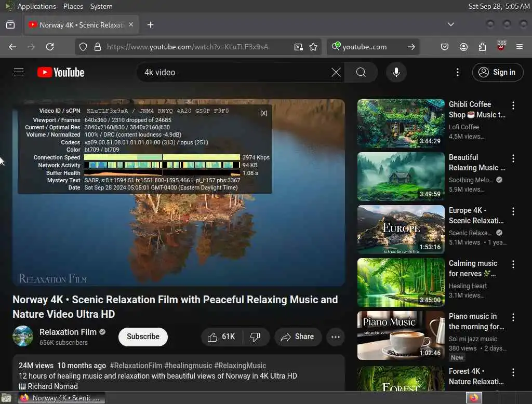The height and width of the screenshot is (404, 532).
Task: Open a new browser tab
Action: 150,25
